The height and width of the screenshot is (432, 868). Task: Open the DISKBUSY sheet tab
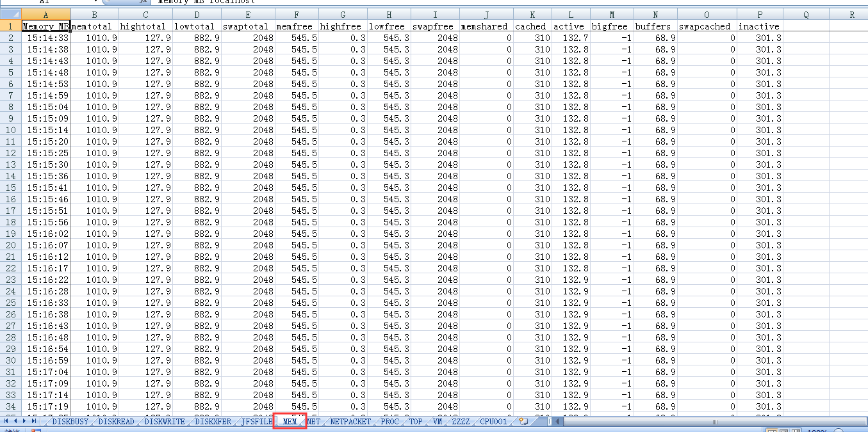(x=70, y=422)
